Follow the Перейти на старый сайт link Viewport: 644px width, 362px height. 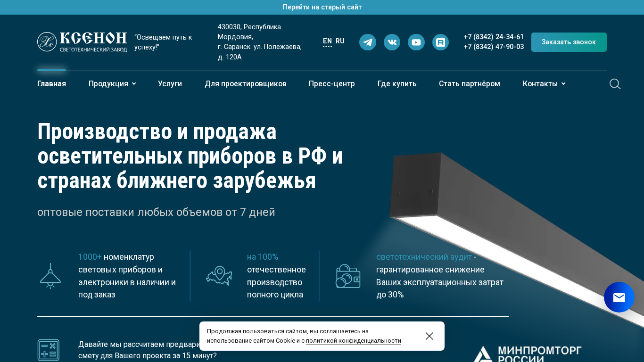322,7
